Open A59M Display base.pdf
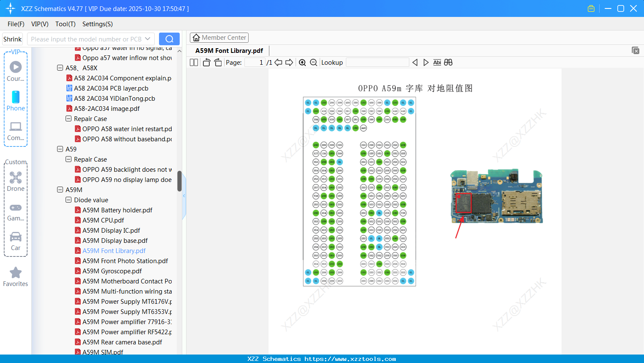644x363 pixels. 111,240
